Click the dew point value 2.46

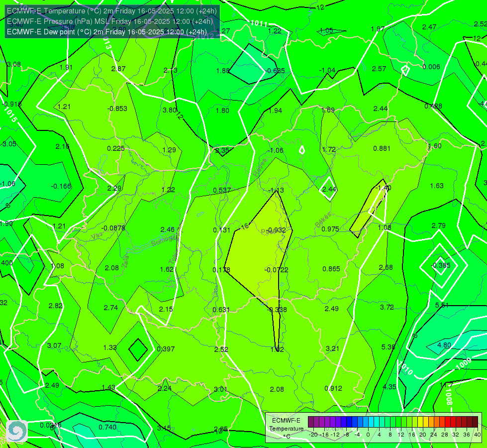click(x=168, y=230)
